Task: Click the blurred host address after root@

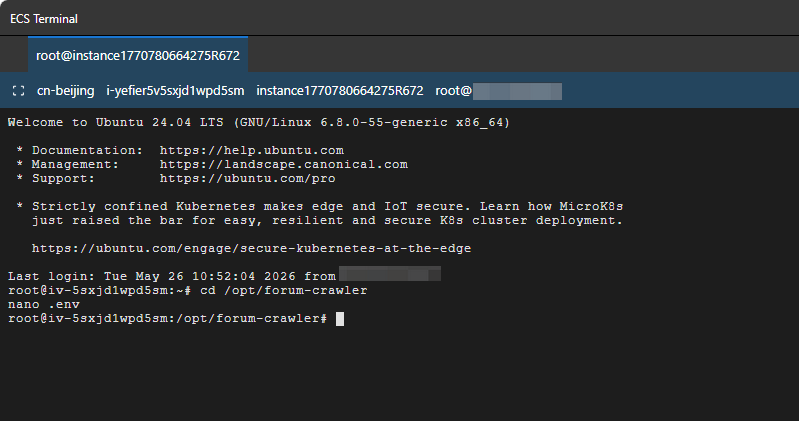Action: pos(517,91)
